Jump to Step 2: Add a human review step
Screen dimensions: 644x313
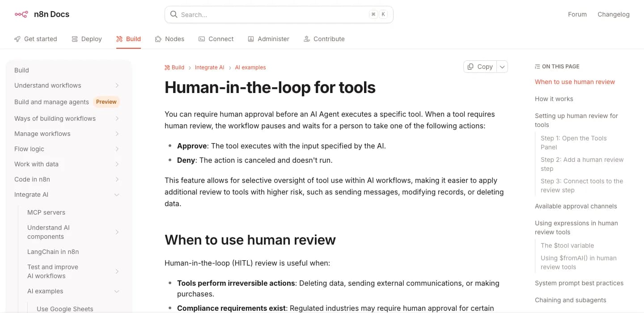click(x=582, y=164)
